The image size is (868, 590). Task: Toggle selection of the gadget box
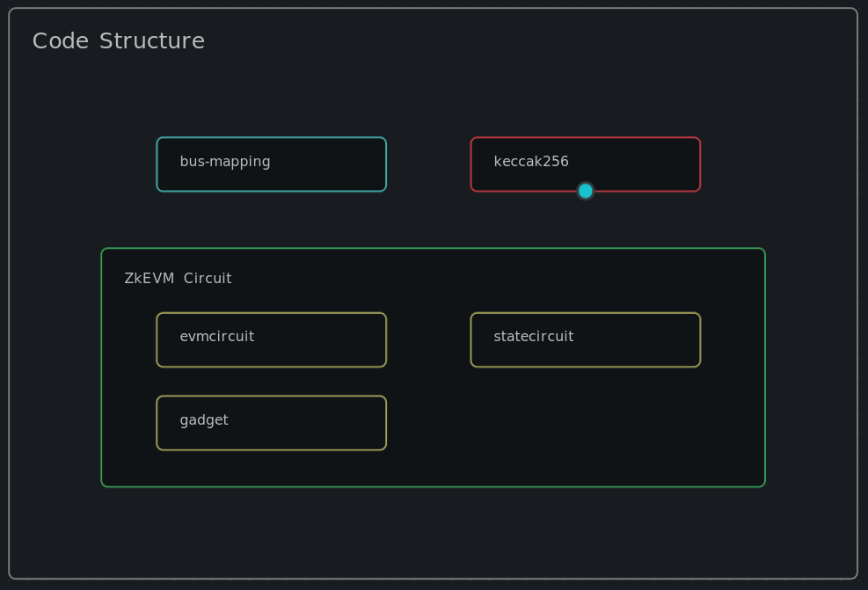(271, 422)
